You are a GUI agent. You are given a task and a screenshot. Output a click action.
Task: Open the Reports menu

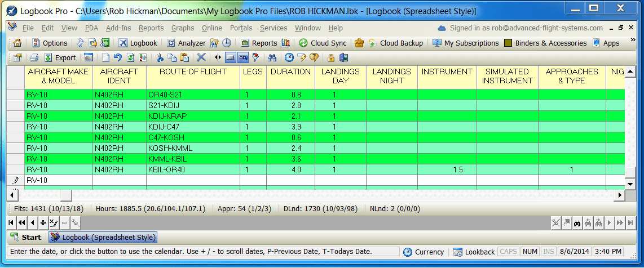point(151,28)
